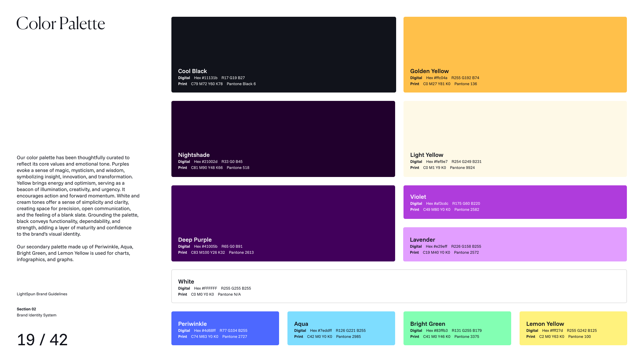644x362 pixels.
Task: Click the secondary palette description paragraph
Action: [75, 253]
